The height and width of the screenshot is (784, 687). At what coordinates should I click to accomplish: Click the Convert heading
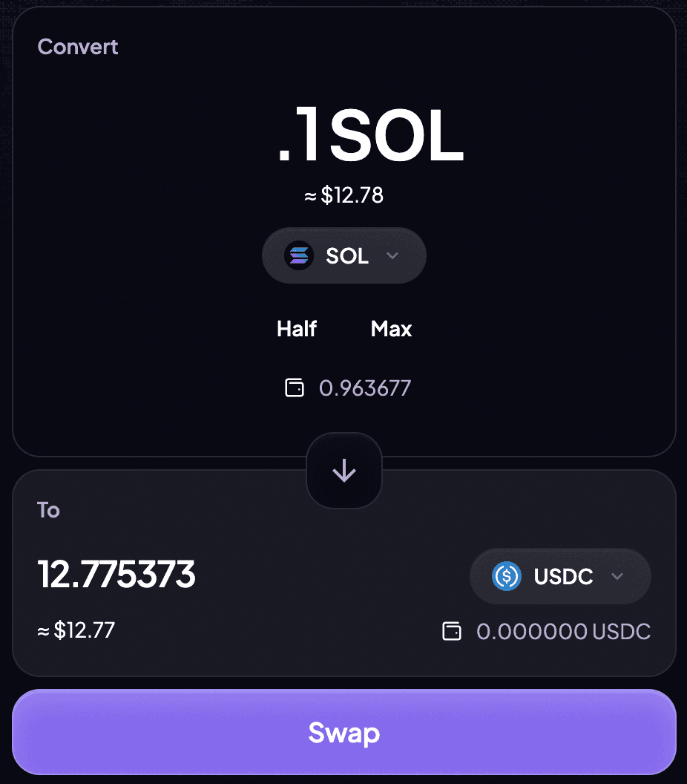pos(77,47)
